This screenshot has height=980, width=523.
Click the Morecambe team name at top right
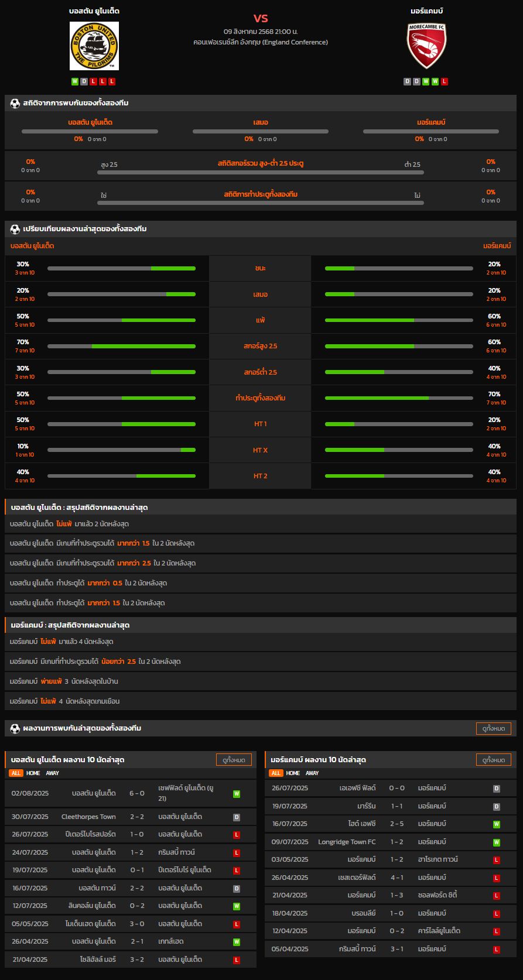pyautogui.click(x=427, y=11)
